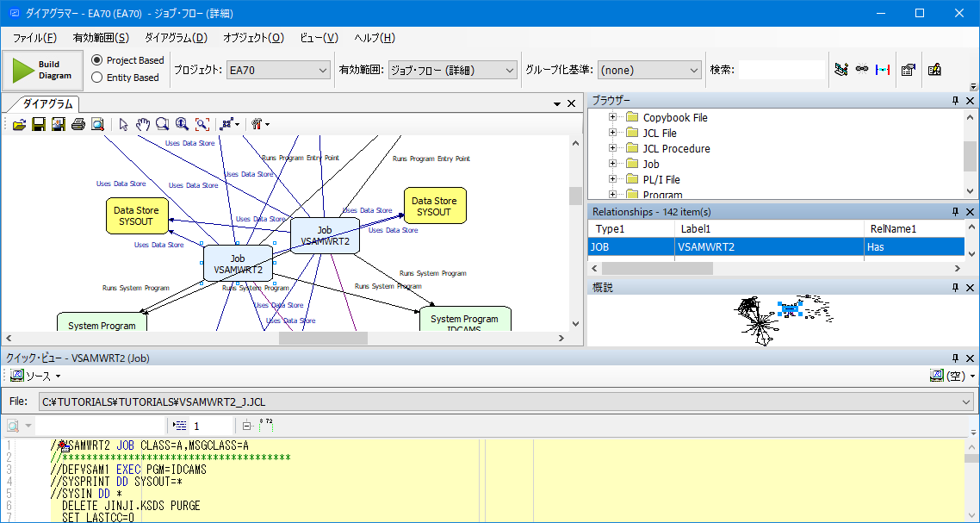Screen dimensions: 980x523
Task: Select the ダイアグラム tab
Action: [x=47, y=104]
